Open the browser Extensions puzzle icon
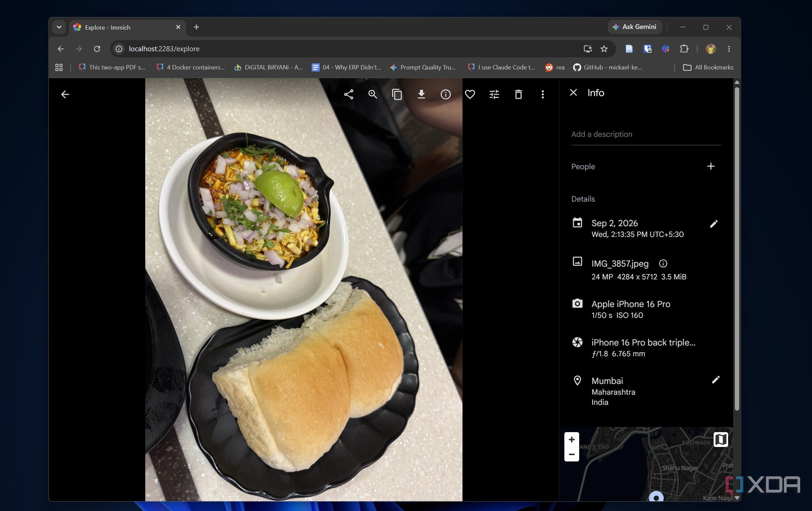Screen dimensions: 812x511 click(684, 49)
